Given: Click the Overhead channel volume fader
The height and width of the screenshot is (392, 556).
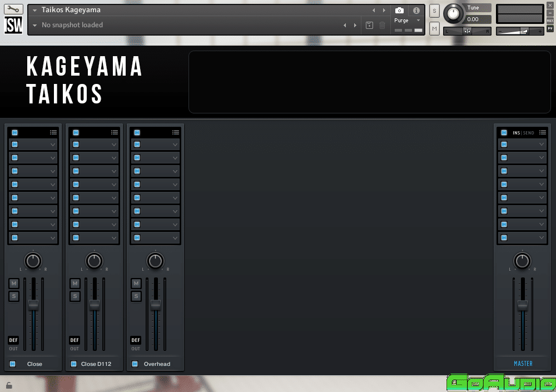Looking at the screenshot, I should tap(156, 304).
